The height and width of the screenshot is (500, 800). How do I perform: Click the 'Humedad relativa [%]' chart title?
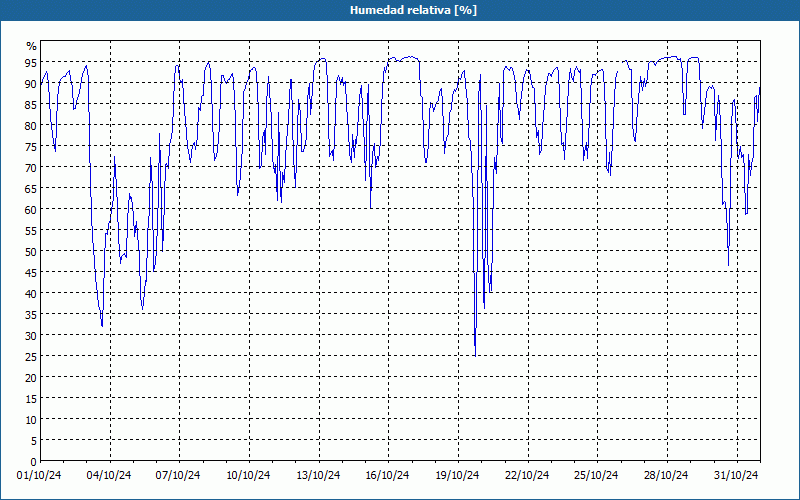tap(413, 10)
